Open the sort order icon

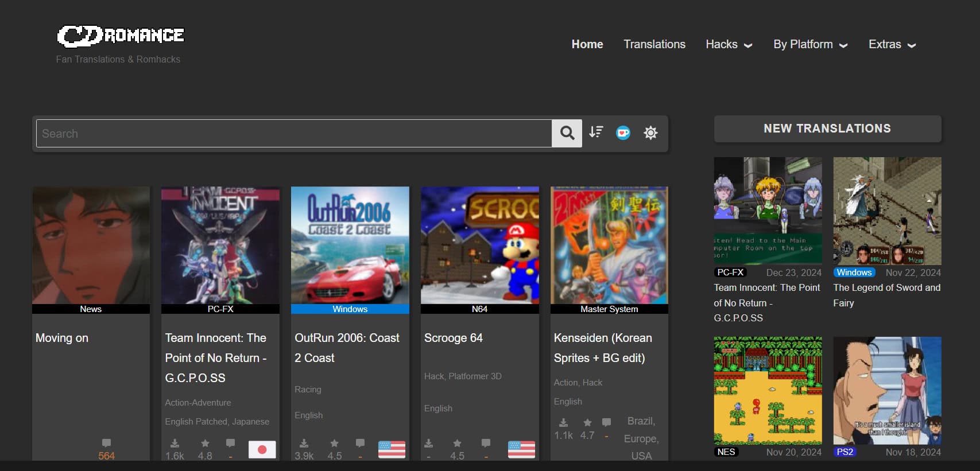coord(596,133)
